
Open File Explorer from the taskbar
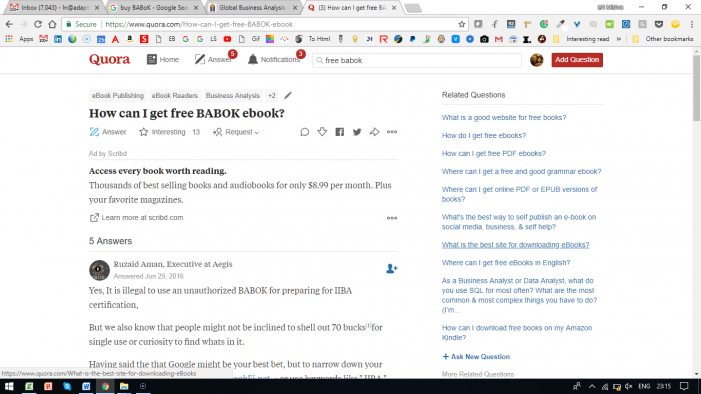click(x=124, y=386)
